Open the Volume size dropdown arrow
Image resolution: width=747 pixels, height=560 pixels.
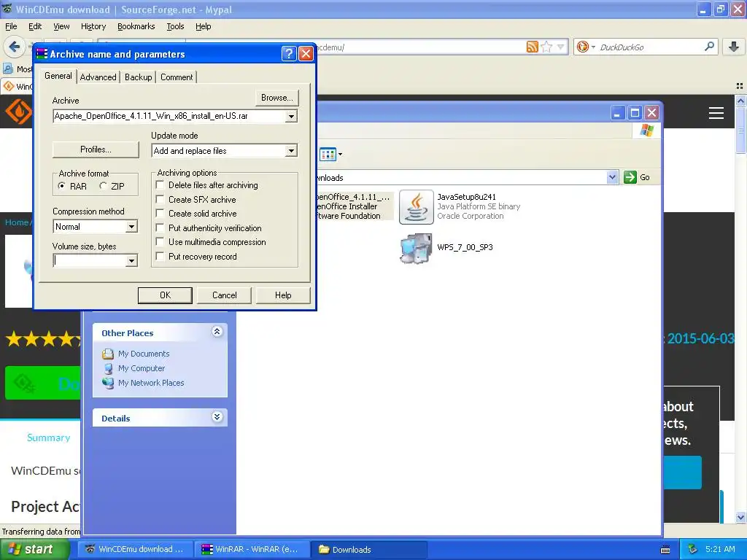[131, 261]
